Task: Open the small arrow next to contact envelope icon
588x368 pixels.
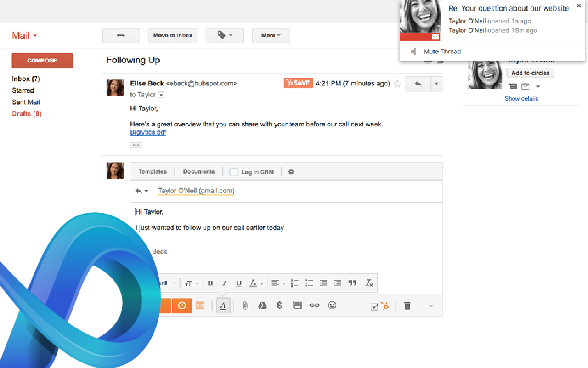Action: pyautogui.click(x=538, y=87)
